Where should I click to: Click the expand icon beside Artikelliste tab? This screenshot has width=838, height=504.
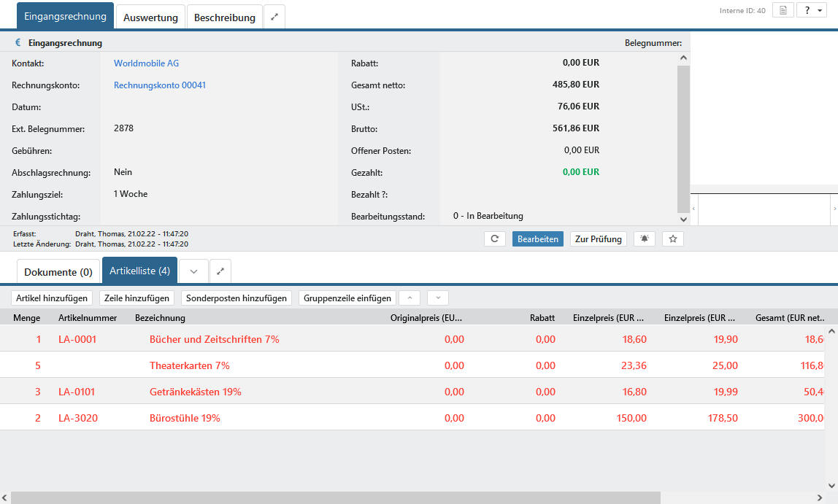click(x=220, y=271)
